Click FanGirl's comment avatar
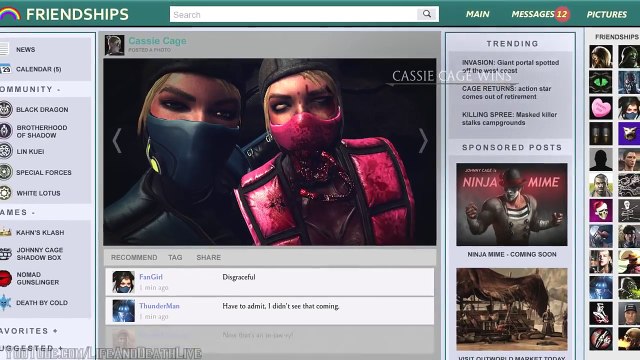 pyautogui.click(x=123, y=282)
